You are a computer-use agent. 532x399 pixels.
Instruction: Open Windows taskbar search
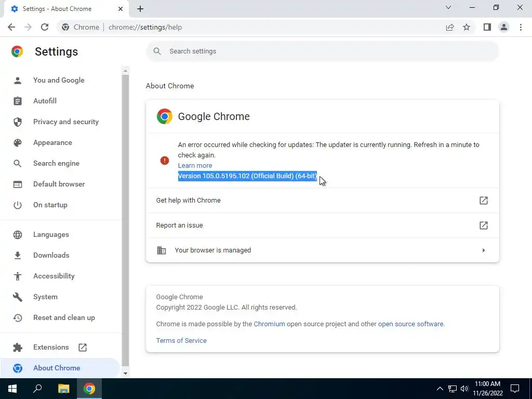click(x=37, y=389)
